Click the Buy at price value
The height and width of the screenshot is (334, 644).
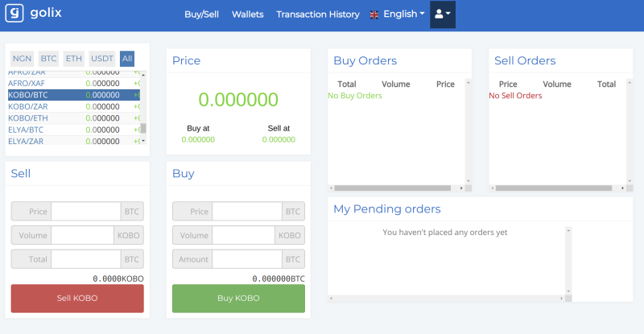pyautogui.click(x=198, y=140)
